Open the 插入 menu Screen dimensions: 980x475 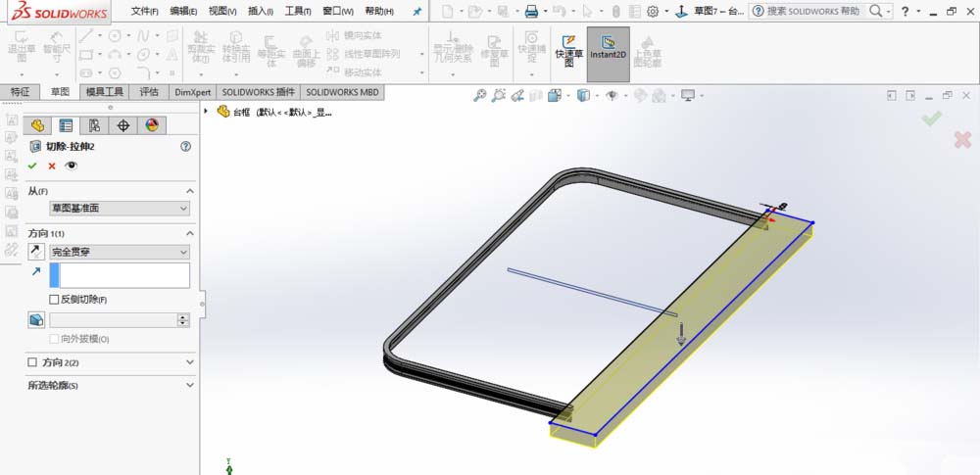pos(261,11)
